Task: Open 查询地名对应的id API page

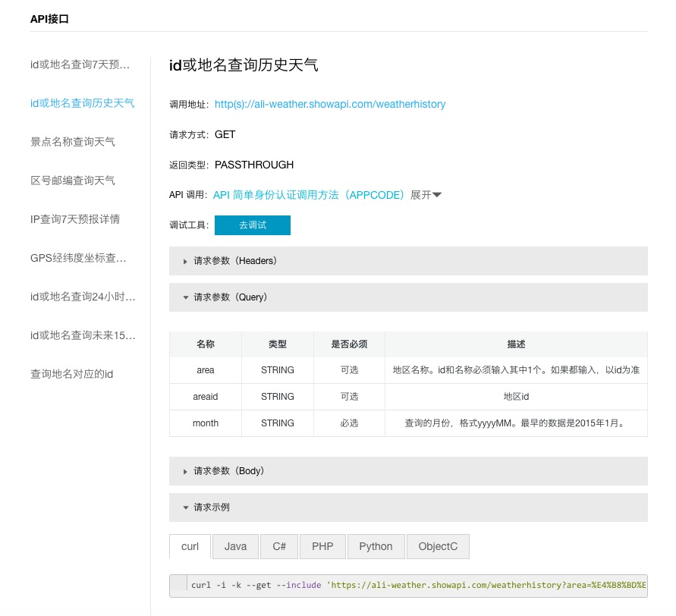Action: click(x=72, y=374)
